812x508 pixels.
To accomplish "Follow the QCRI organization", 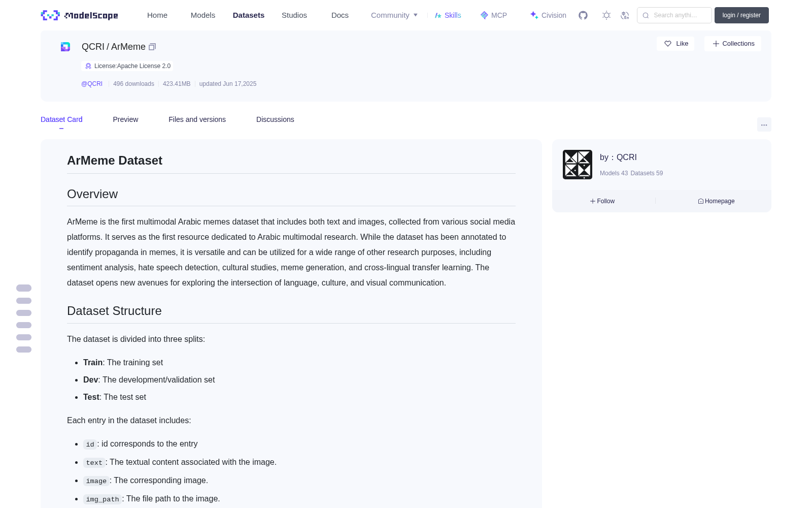I will tap(602, 201).
